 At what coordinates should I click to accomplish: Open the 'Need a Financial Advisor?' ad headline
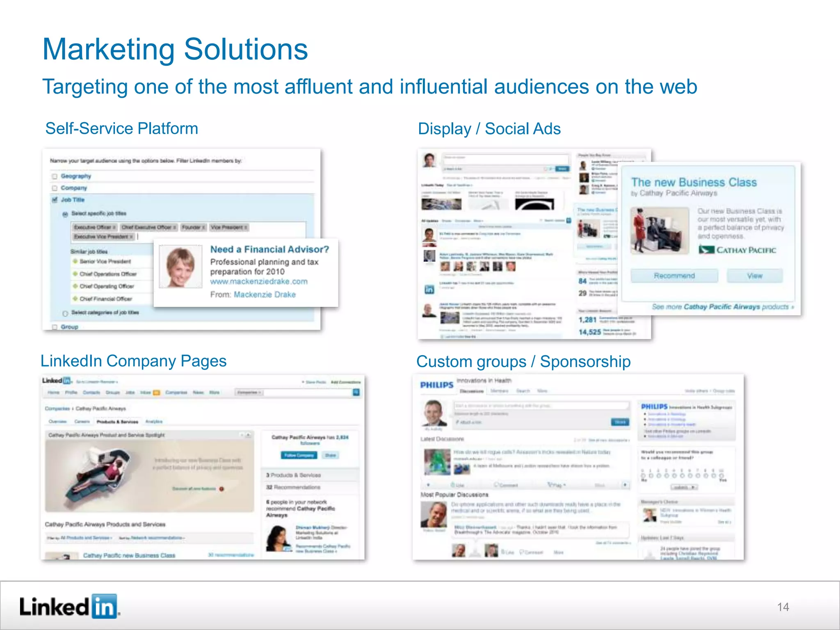coord(269,249)
